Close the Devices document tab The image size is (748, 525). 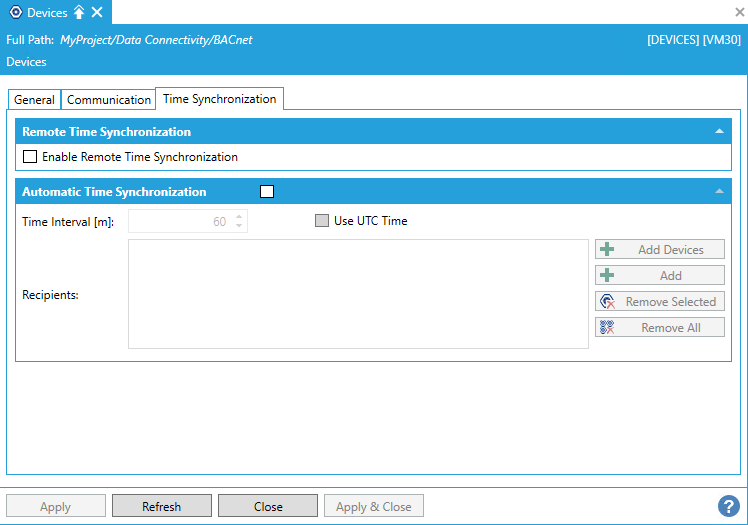97,13
